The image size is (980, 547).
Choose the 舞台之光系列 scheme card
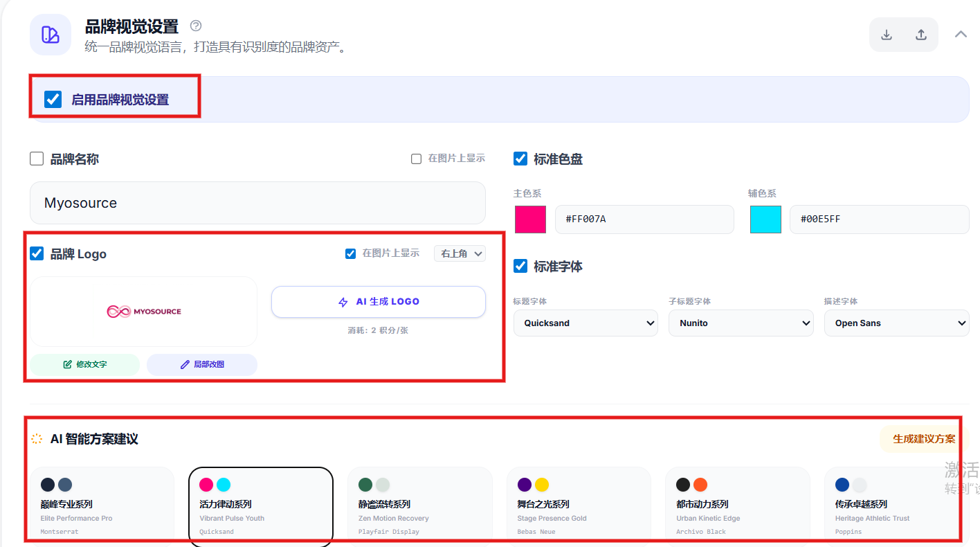(x=579, y=504)
